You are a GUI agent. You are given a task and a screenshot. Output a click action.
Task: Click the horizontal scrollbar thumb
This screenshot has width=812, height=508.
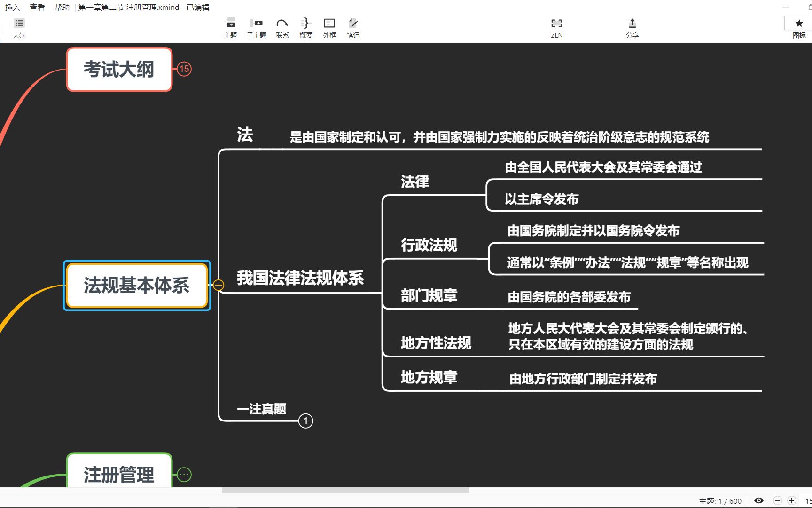pos(345,490)
